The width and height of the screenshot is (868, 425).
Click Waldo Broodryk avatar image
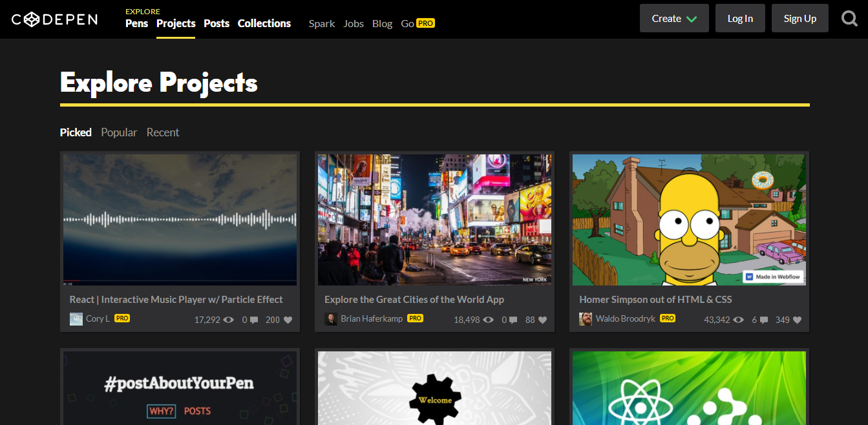point(586,319)
